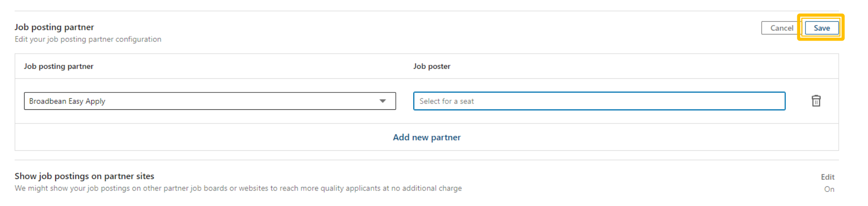The width and height of the screenshot is (868, 206).
Task: Select the Job posting partner column header
Action: [x=58, y=66]
